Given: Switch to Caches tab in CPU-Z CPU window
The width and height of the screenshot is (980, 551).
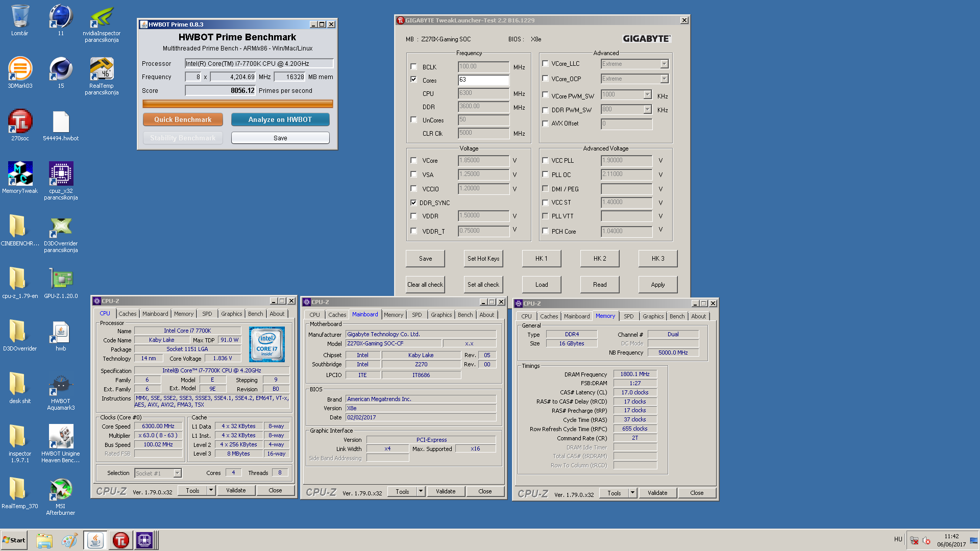Looking at the screenshot, I should click(x=128, y=314).
